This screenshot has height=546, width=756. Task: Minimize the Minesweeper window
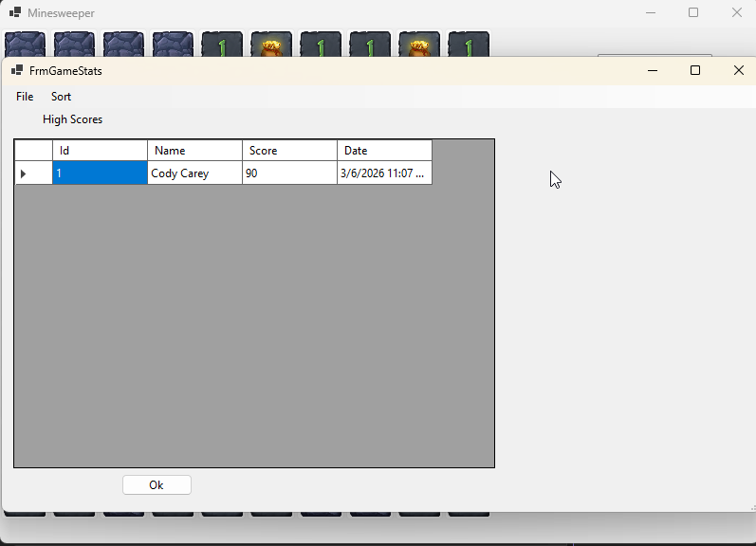pos(651,12)
